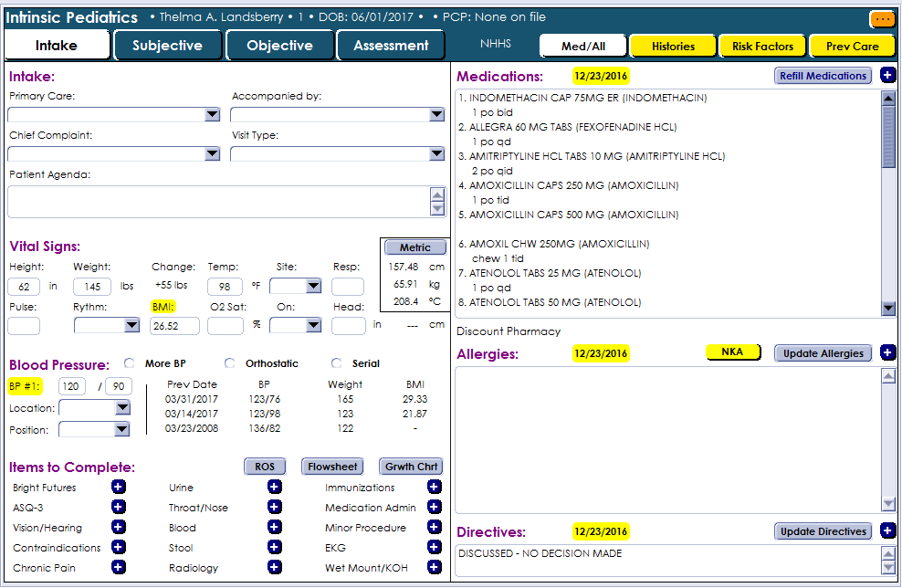Click the plus icon next to Bright Futures

(x=118, y=488)
